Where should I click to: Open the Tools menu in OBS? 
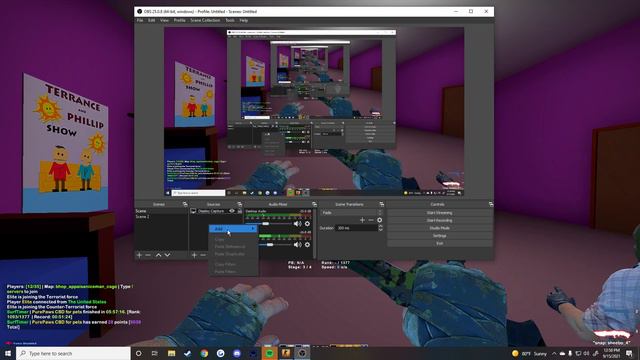230,20
